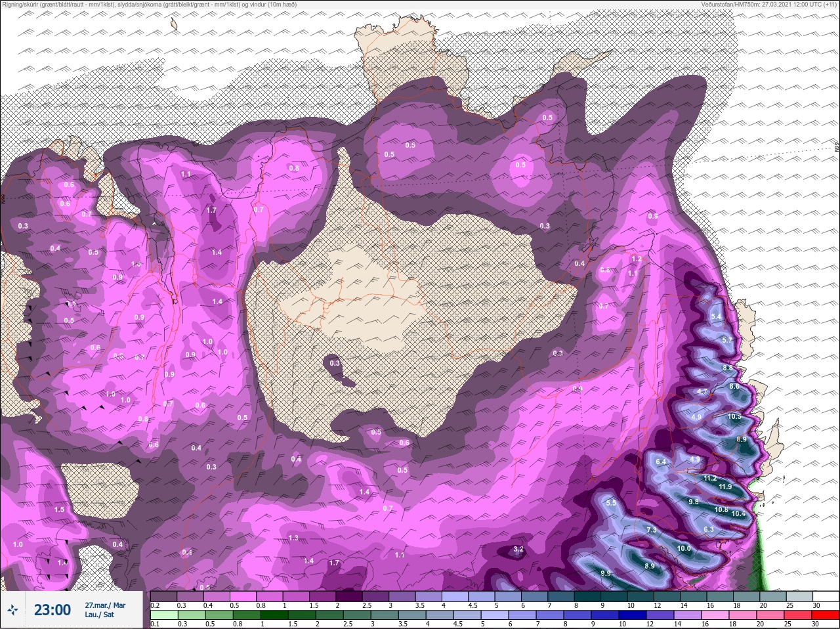The image size is (840, 629).
Task: Click the '0.2' label in the upper legend scale
Action: [x=155, y=605]
